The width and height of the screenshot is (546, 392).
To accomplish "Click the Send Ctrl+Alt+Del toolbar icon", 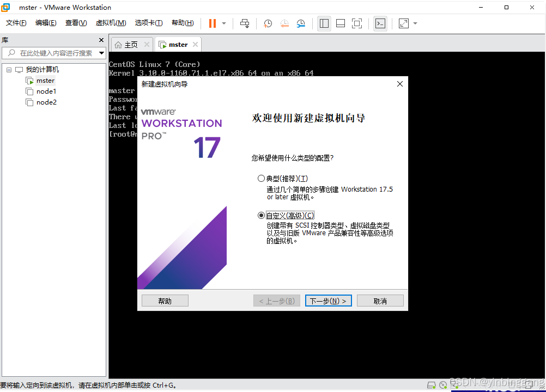I will [245, 23].
